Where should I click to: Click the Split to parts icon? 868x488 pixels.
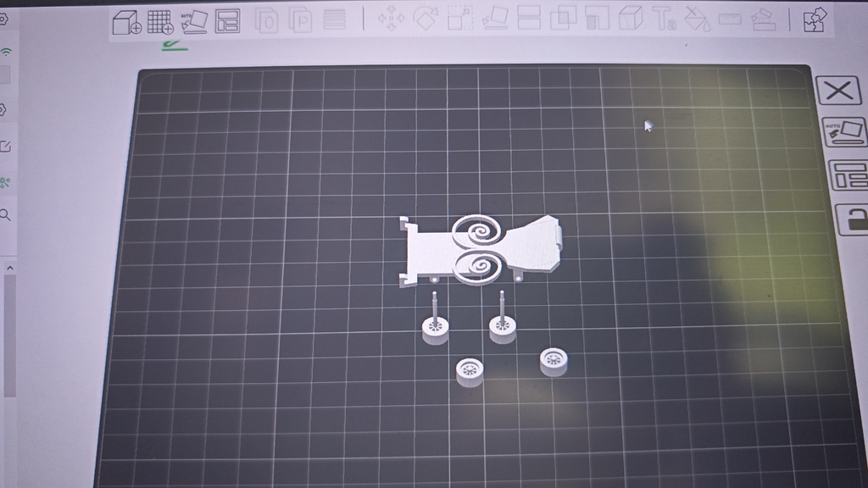pos(301,20)
